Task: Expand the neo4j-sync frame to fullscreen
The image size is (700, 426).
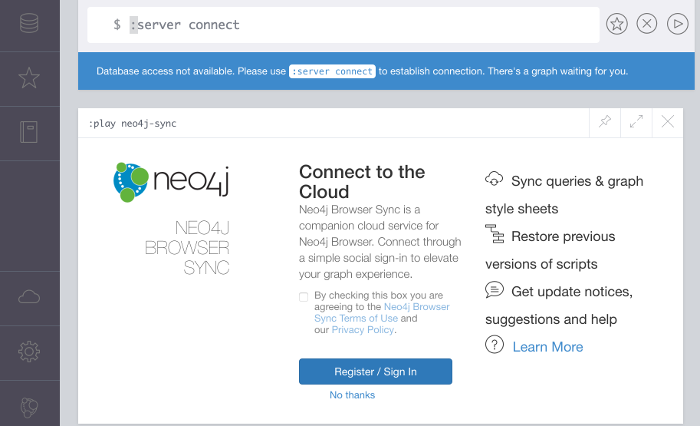Action: point(636,121)
